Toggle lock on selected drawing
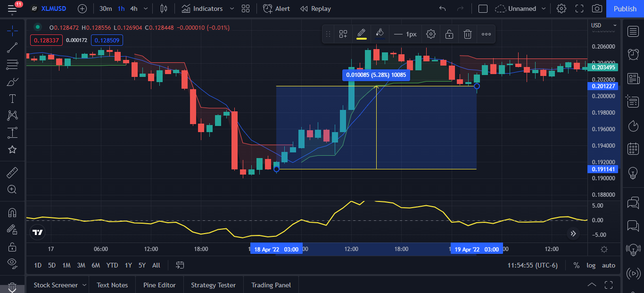Viewport: 644px width, 293px height. click(x=449, y=34)
